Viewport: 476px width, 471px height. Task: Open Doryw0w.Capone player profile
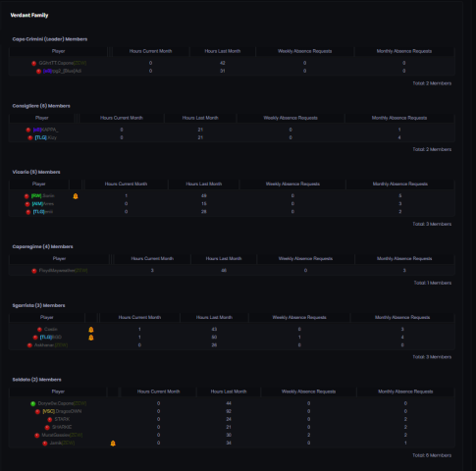tap(62, 403)
